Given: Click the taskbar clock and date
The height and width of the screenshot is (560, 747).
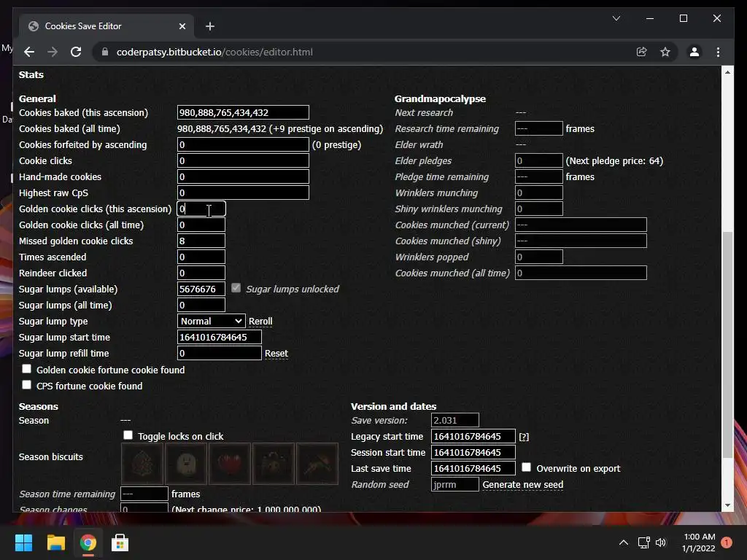Looking at the screenshot, I should pos(699,542).
